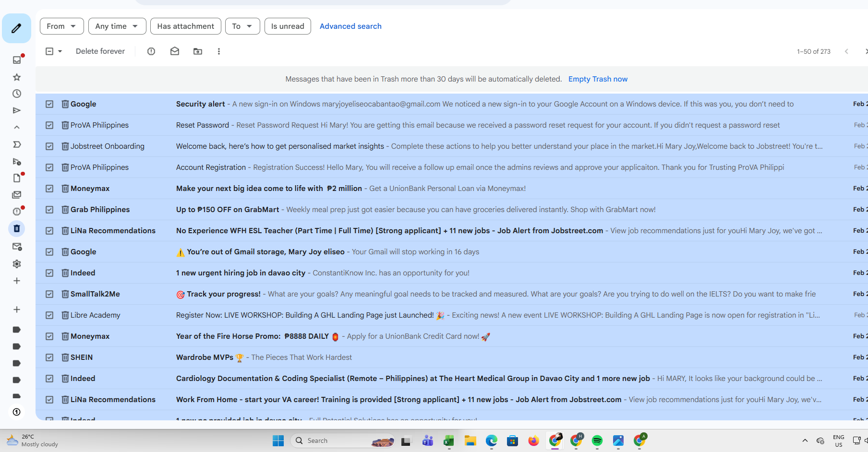868x452 pixels.
Task: Uncheck the SmallTalk2Me email checkbox
Action: [x=49, y=294]
